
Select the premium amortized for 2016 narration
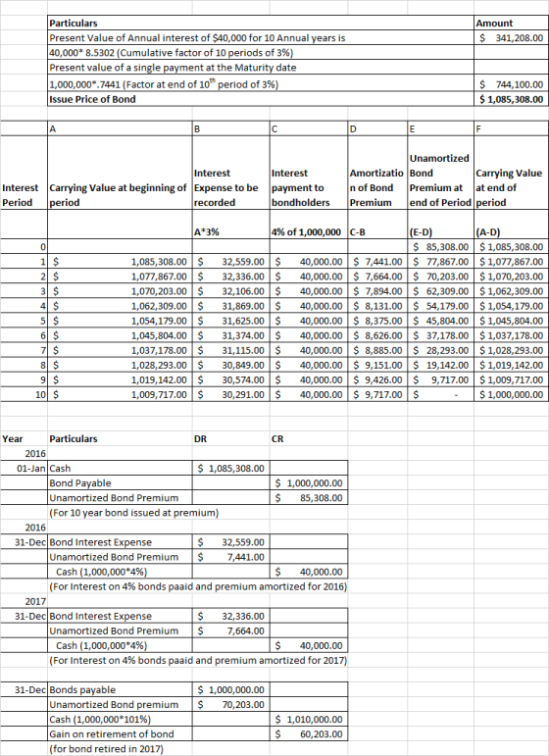(198, 586)
